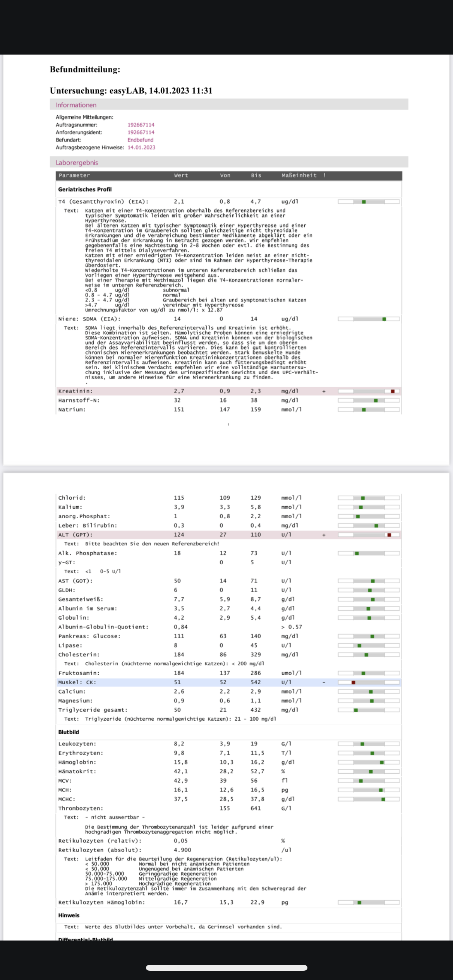
Task: Tap the Blutbild subheading
Action: [x=69, y=732]
